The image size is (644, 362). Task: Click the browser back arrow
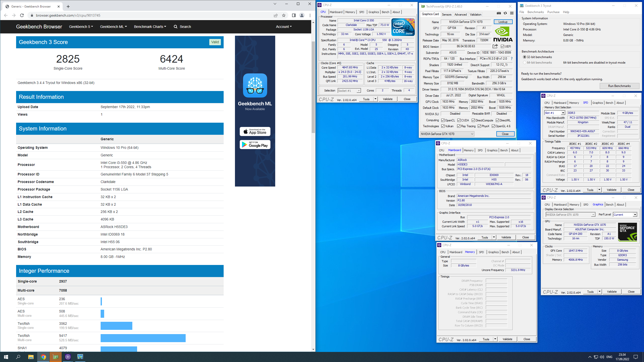click(x=6, y=15)
